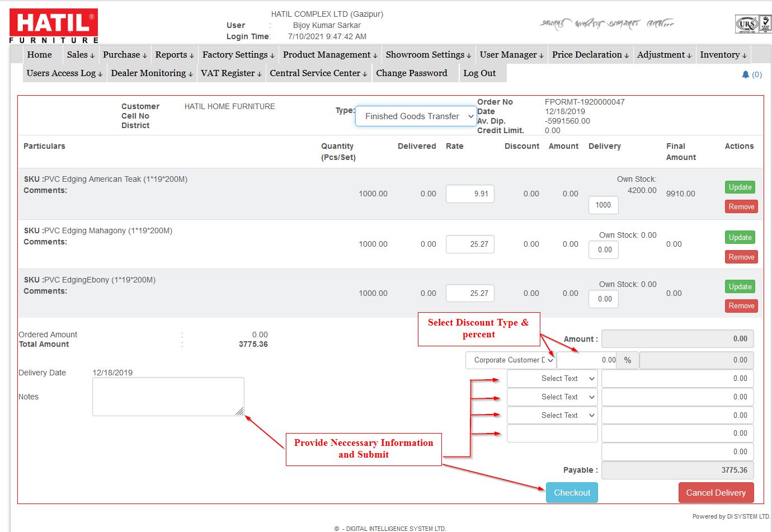Click the discount percent input field
Image resolution: width=772 pixels, height=532 pixels.
tap(587, 360)
